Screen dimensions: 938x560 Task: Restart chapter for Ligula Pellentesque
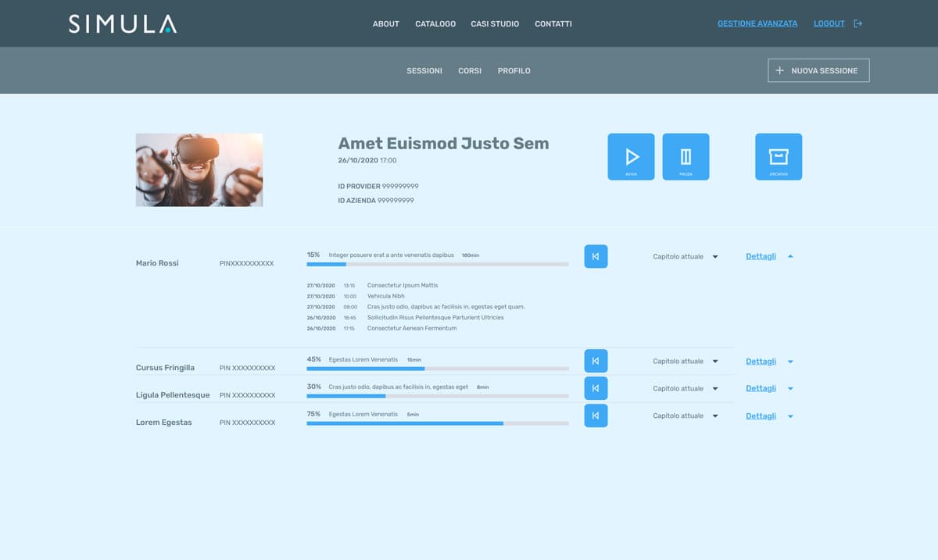coord(596,388)
